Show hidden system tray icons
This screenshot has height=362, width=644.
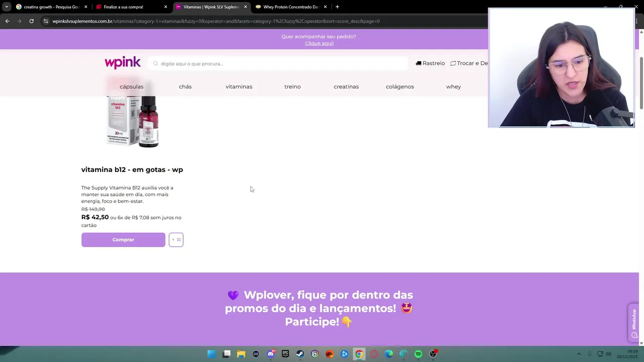click(x=579, y=354)
